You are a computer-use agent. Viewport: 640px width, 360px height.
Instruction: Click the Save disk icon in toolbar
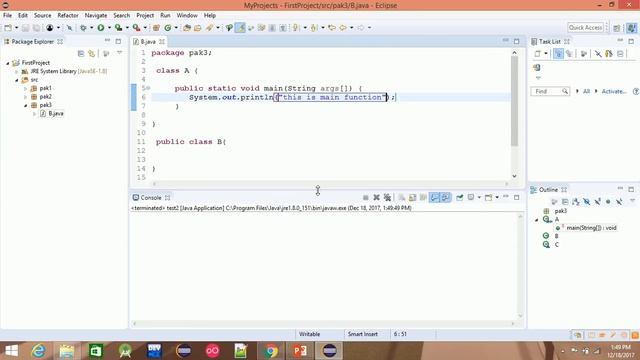click(x=25, y=28)
